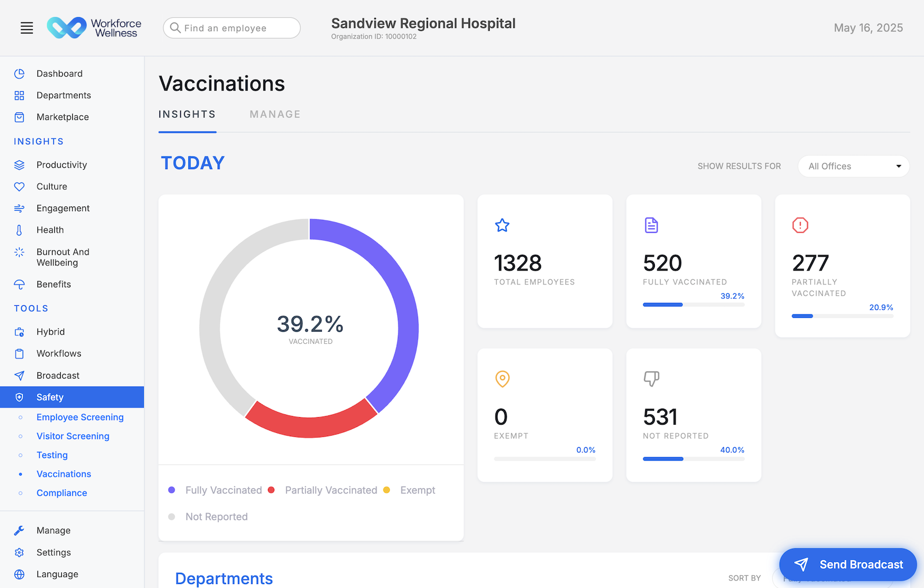
Task: Select the Burnout And Wellbeing icon
Action: coord(19,252)
